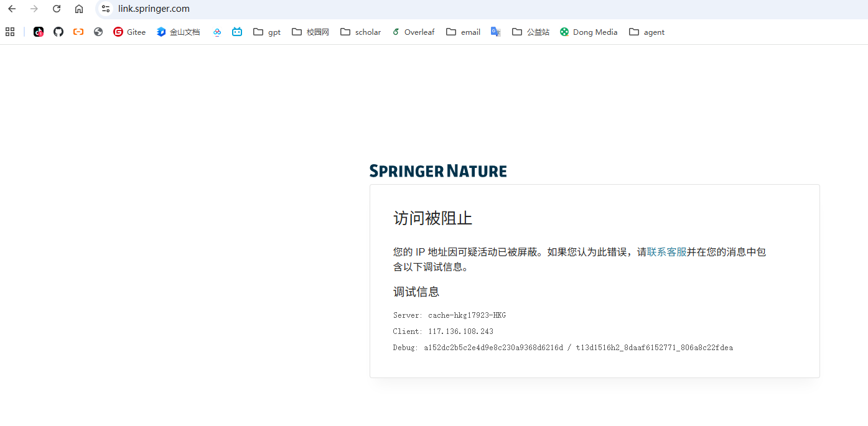Open the Gitee bookmark
Viewport: 868px width, 426px height.
tap(129, 32)
